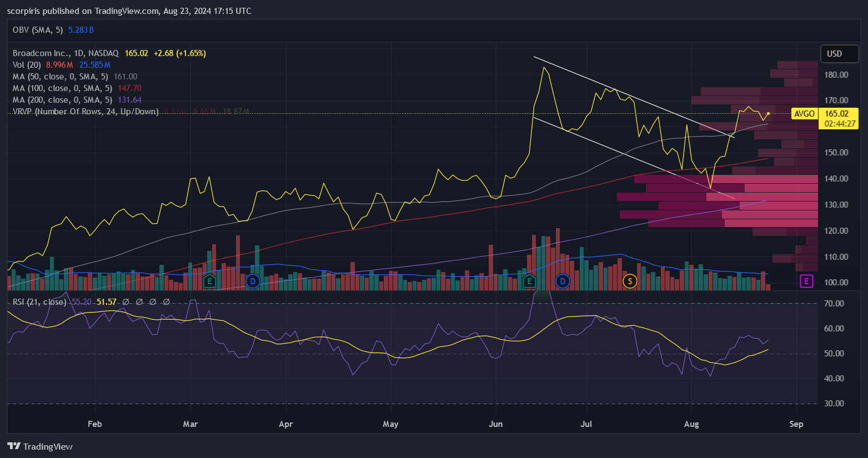Click the Feb label on time axis
Viewport: 868px width, 458px height.
(95, 424)
